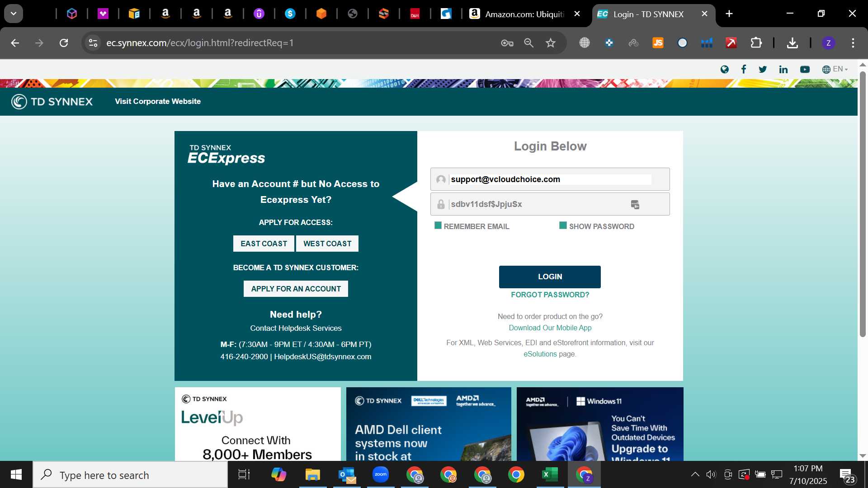Close the Amazon.com Ubiquiti tab
Screen dimensions: 868x488
pos(577,14)
